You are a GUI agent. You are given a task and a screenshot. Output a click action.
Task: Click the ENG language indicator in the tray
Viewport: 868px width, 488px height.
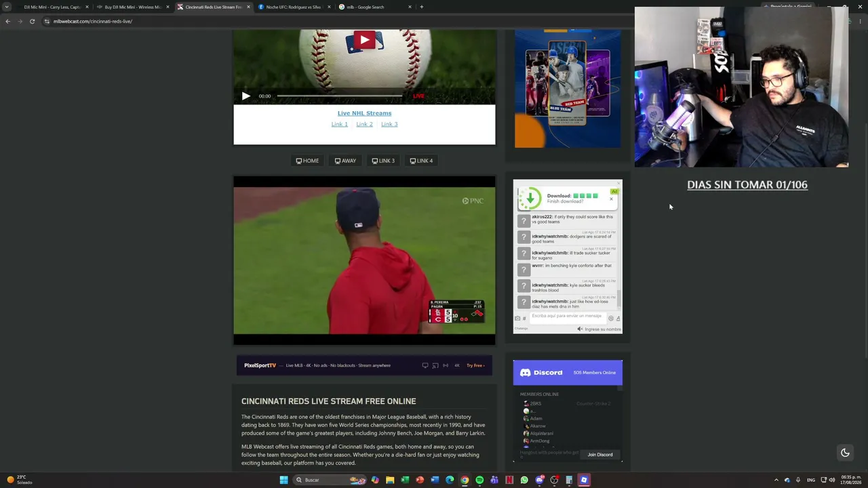pyautogui.click(x=810, y=480)
